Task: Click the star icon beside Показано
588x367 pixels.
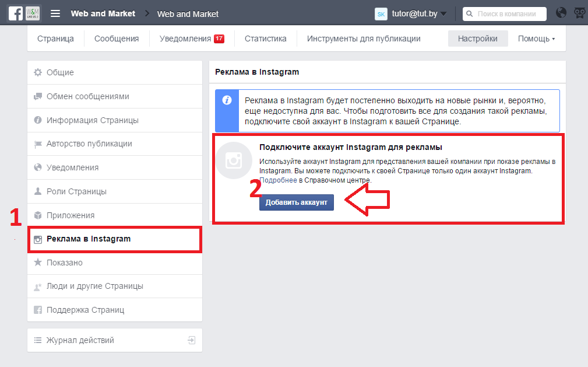Action: [x=38, y=262]
